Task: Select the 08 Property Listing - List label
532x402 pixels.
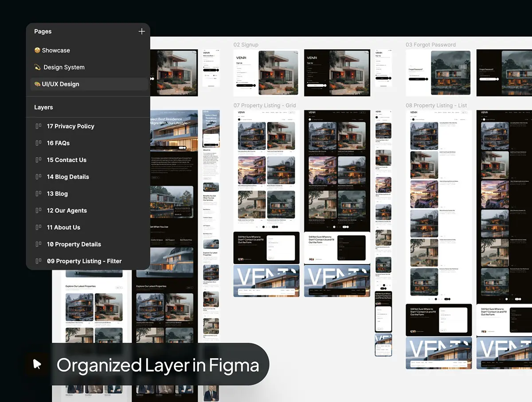Action: click(x=436, y=105)
